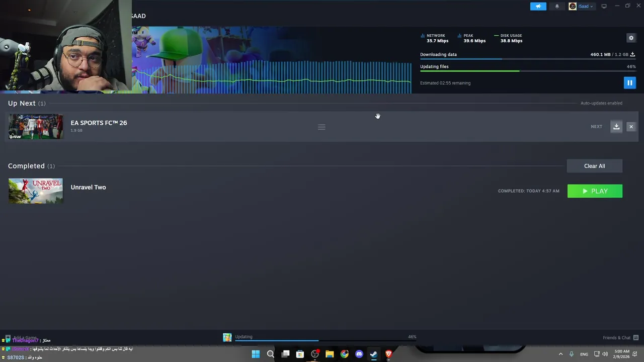This screenshot has width=644, height=362.
Task: Click the Steam taskbar icon
Action: [374, 354]
